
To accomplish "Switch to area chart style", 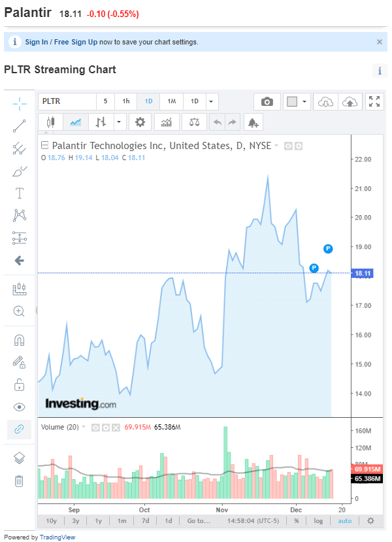I will coord(76,122).
